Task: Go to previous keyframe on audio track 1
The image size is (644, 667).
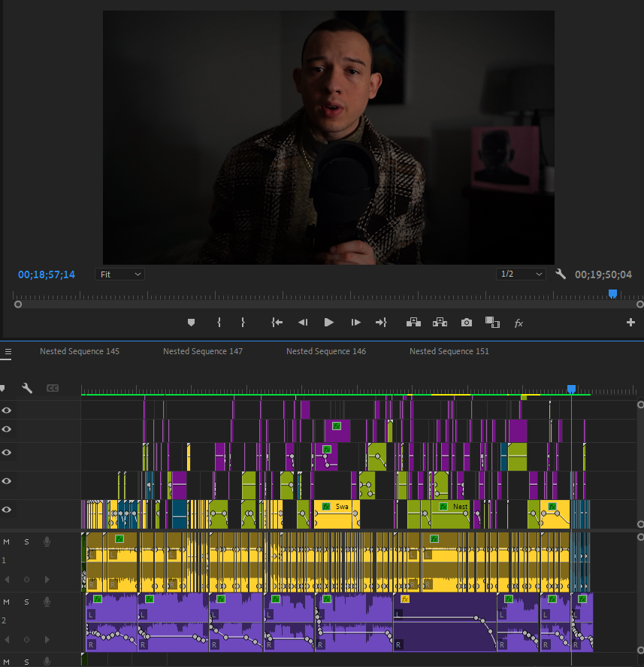Action: tap(6, 579)
